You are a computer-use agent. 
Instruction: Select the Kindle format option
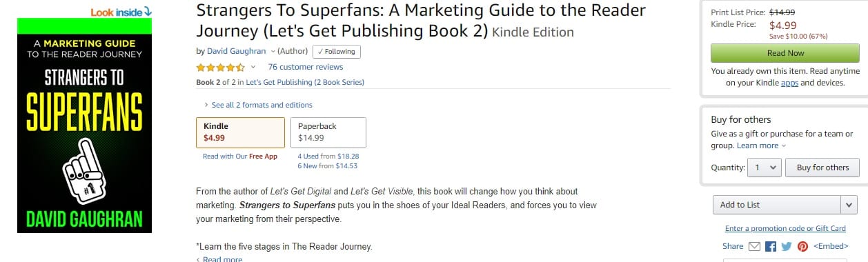(x=240, y=132)
